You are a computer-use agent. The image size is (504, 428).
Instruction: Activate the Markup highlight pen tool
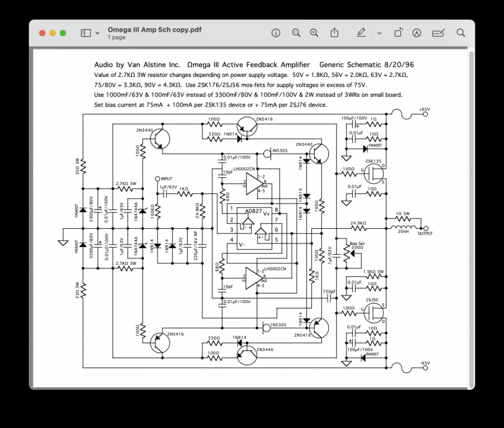point(361,33)
